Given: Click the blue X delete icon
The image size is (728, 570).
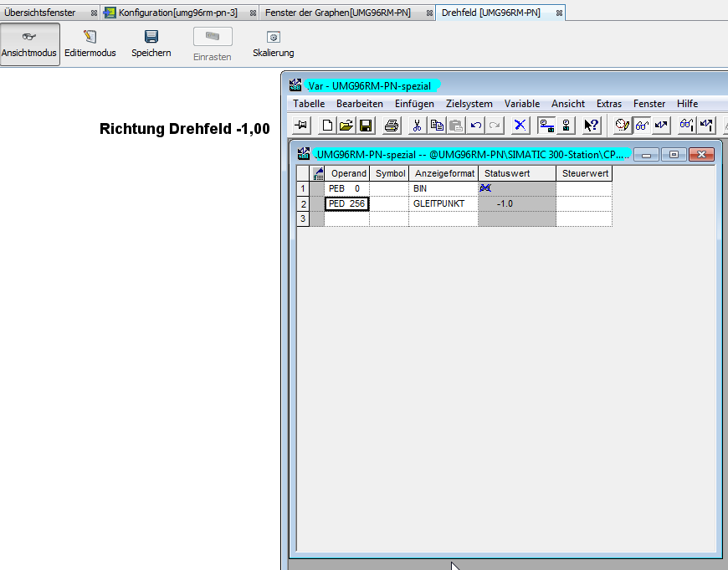Looking at the screenshot, I should pyautogui.click(x=520, y=126).
